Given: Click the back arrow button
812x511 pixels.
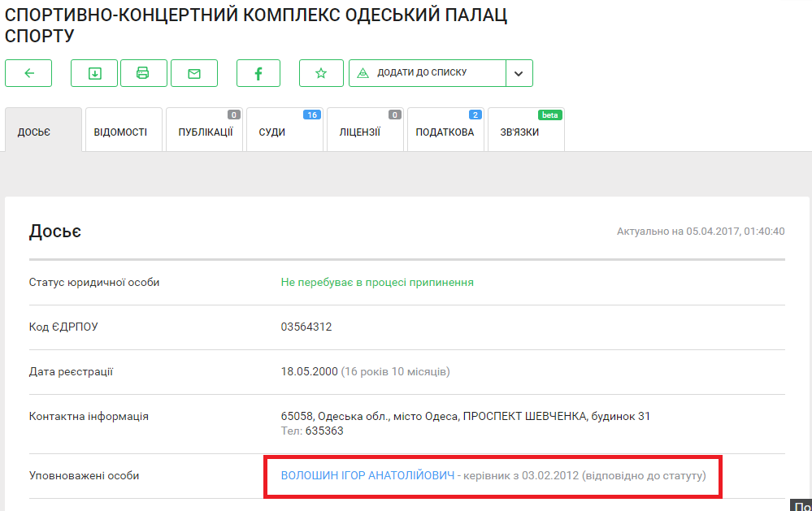Looking at the screenshot, I should [28, 73].
